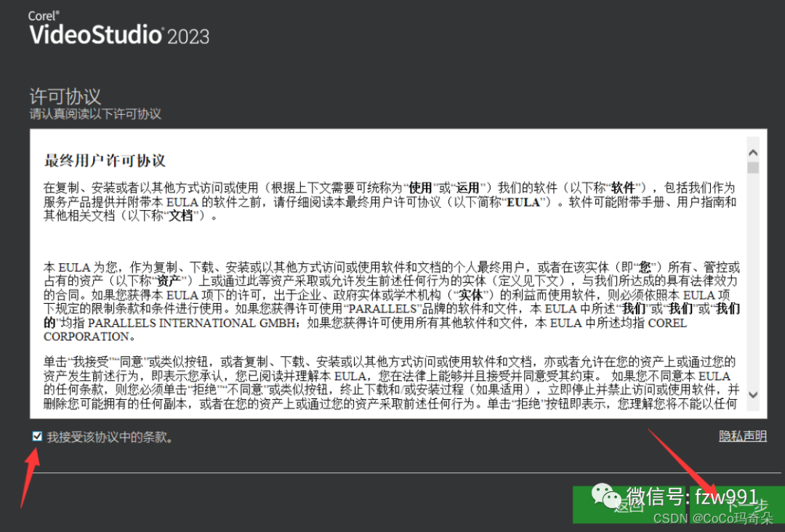The height and width of the screenshot is (532, 785).
Task: Uncheck the 我接受该协议中的条款 checkbox
Action: click(x=37, y=436)
